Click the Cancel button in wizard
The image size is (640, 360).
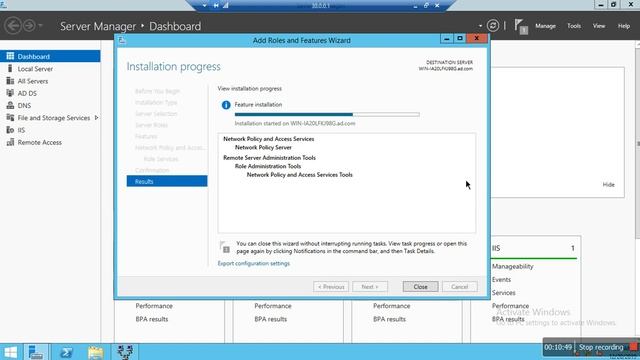pos(460,287)
